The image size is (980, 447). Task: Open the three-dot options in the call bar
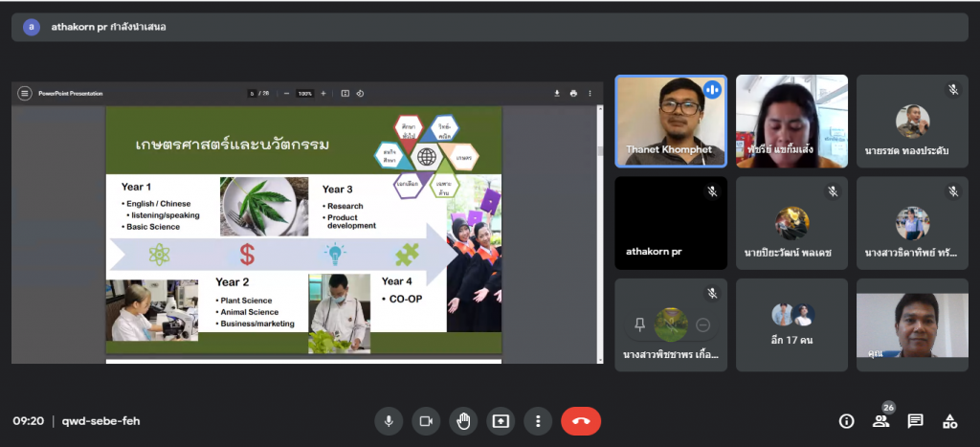pyautogui.click(x=538, y=420)
